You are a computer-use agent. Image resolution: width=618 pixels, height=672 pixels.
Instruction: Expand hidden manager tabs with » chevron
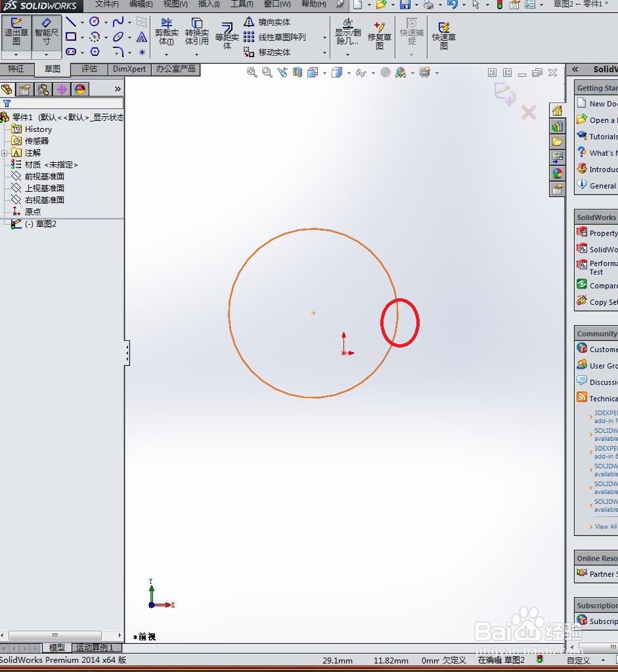click(x=118, y=89)
